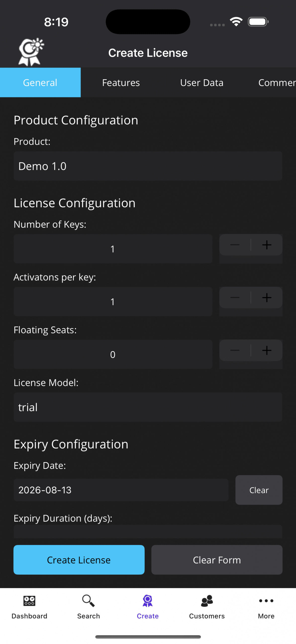The height and width of the screenshot is (644, 296).
Task: Switch to the User Data tab
Action: pyautogui.click(x=202, y=83)
